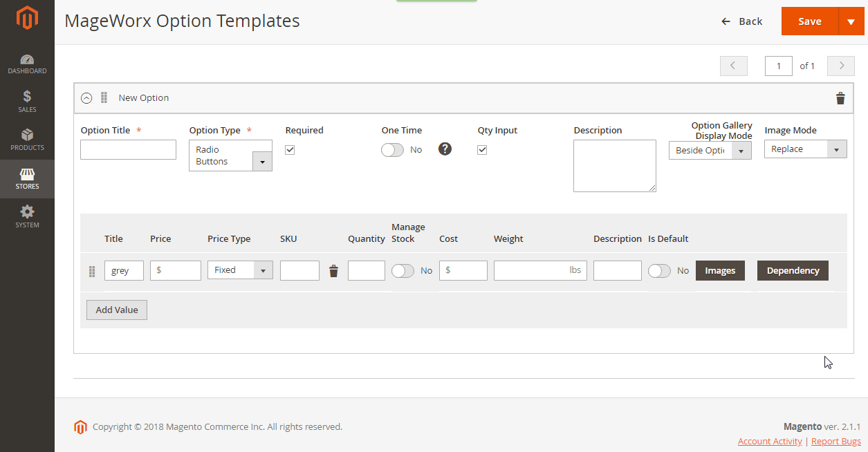The height and width of the screenshot is (452, 868).
Task: Click the Option Title input field
Action: [128, 150]
